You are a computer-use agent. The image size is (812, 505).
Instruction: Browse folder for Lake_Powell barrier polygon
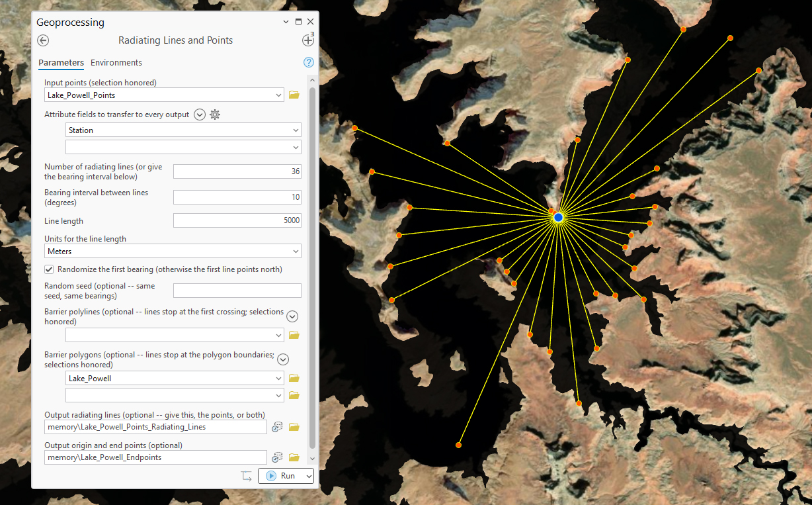coord(294,379)
